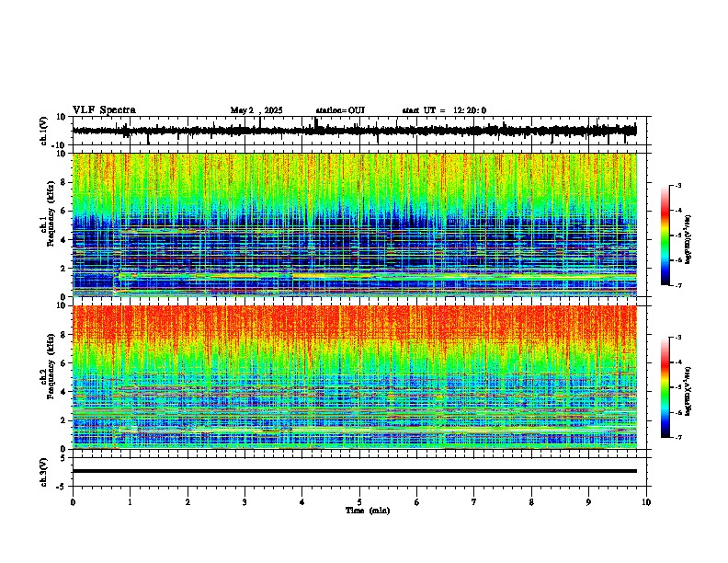
Task: Click the 'VLF Spectra' title text
Action: pos(104,110)
